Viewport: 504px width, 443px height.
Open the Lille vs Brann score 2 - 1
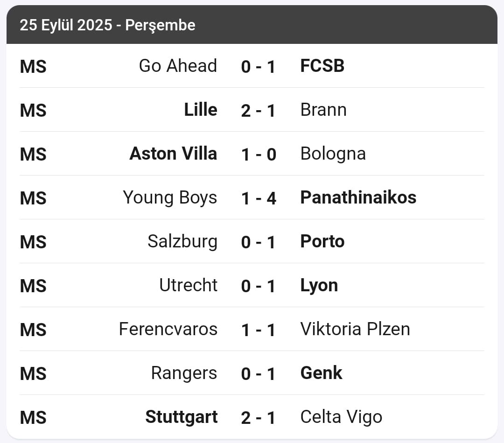pos(258,111)
